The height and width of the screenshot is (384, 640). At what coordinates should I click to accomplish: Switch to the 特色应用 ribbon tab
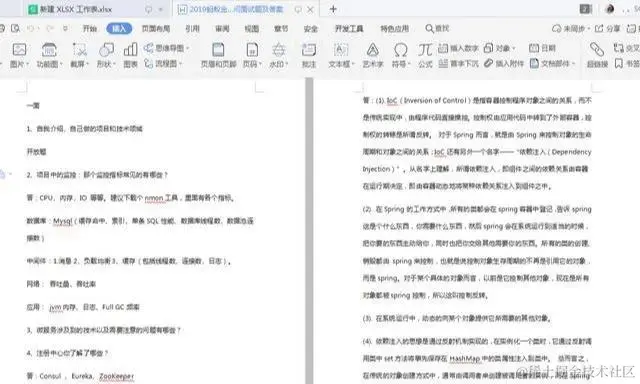point(394,28)
